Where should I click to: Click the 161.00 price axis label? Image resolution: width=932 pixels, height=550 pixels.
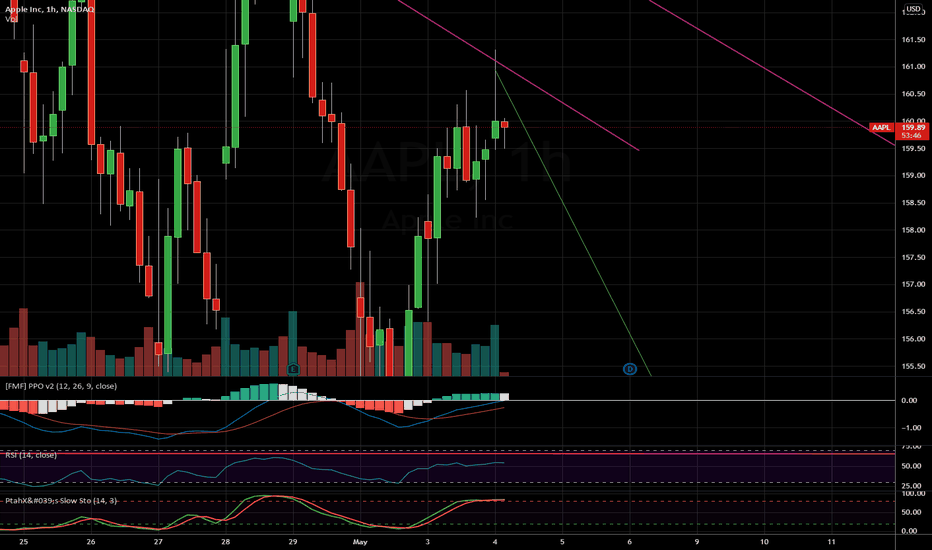tap(913, 67)
